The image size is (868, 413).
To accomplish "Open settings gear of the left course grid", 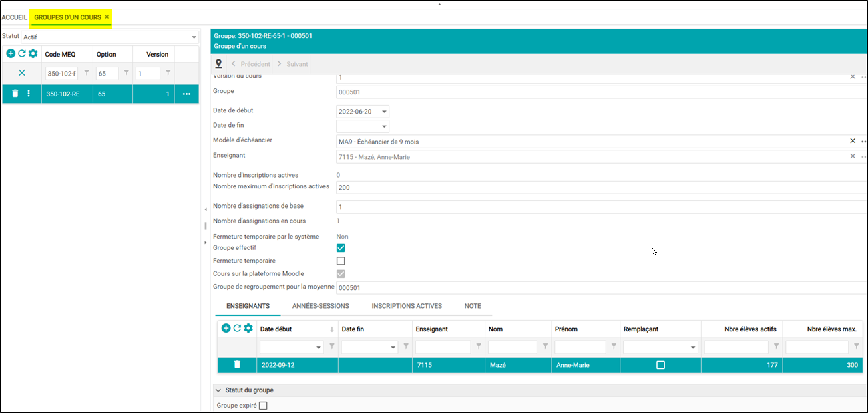I will point(33,54).
